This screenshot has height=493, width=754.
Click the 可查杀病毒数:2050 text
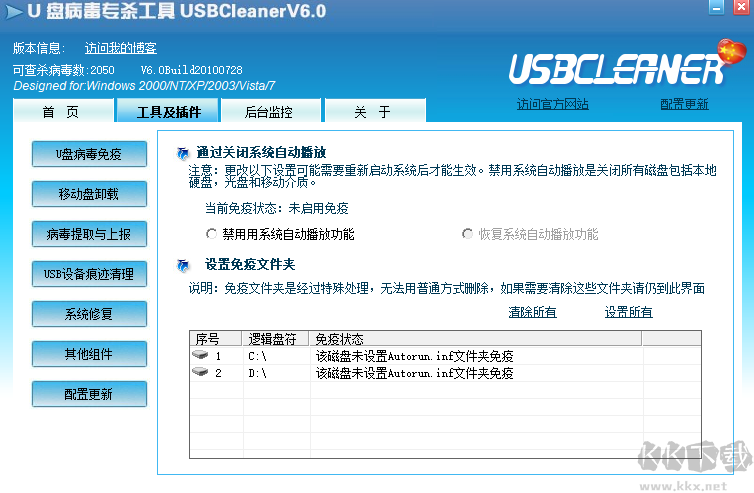coord(63,70)
